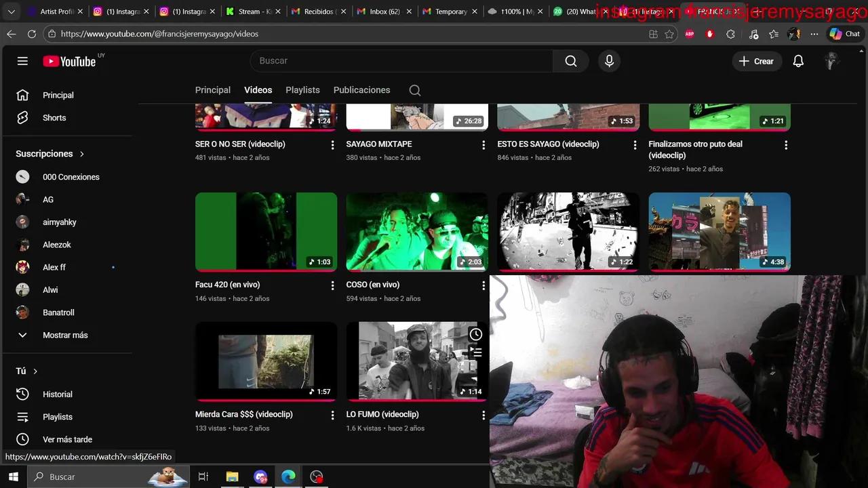
Task: Open Windows Start menu
Action: [13, 477]
